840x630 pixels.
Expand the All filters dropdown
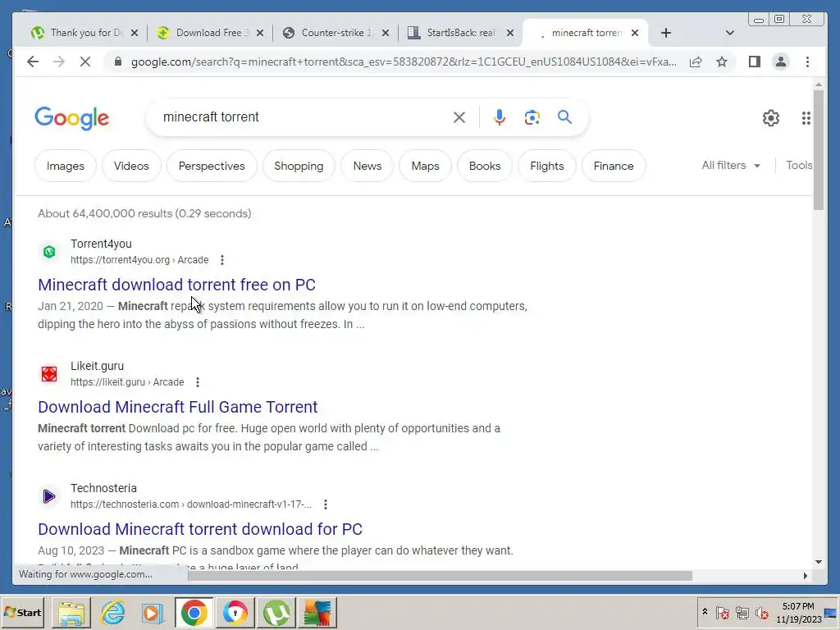[x=731, y=166]
